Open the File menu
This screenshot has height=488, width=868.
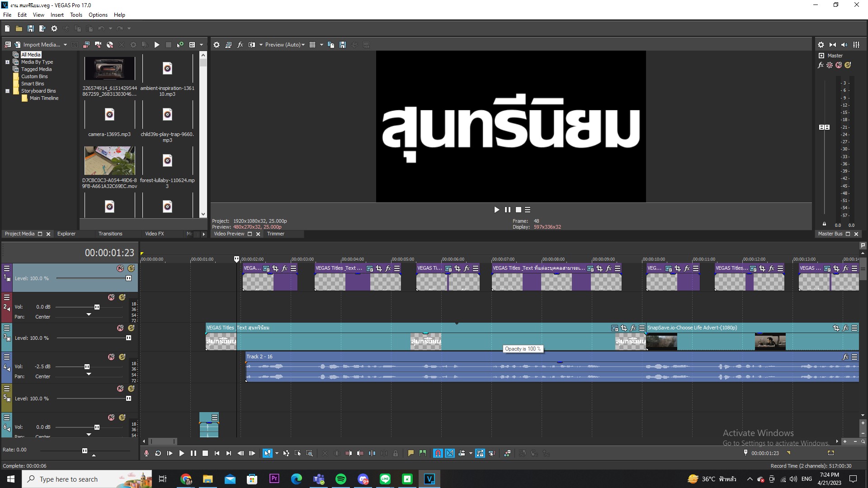[x=7, y=15]
